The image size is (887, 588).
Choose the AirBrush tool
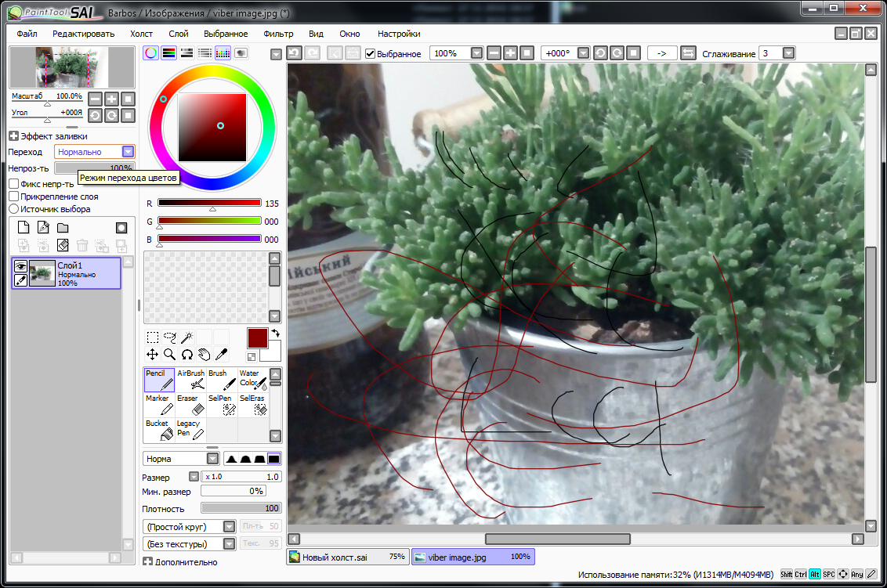pyautogui.click(x=190, y=380)
